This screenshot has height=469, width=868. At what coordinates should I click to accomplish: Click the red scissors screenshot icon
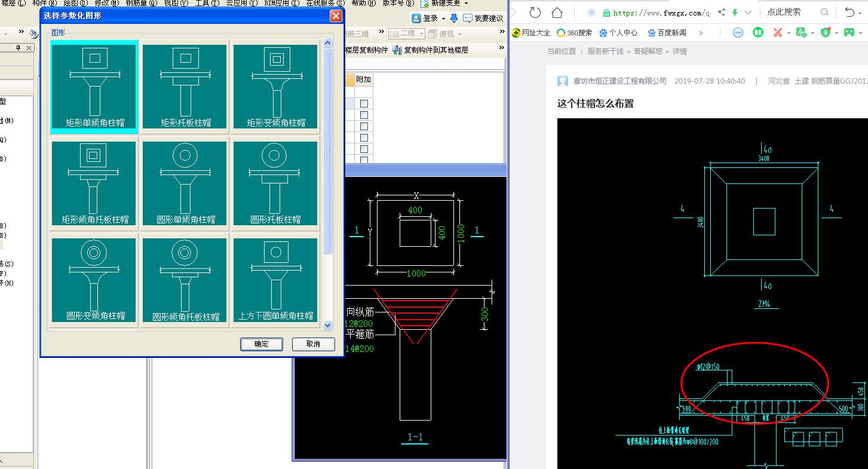pyautogui.click(x=777, y=32)
